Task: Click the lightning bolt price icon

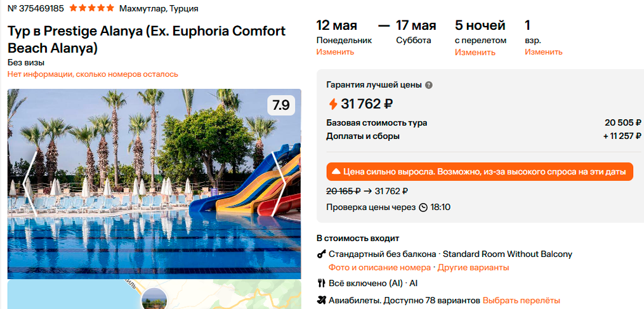Action: [333, 104]
